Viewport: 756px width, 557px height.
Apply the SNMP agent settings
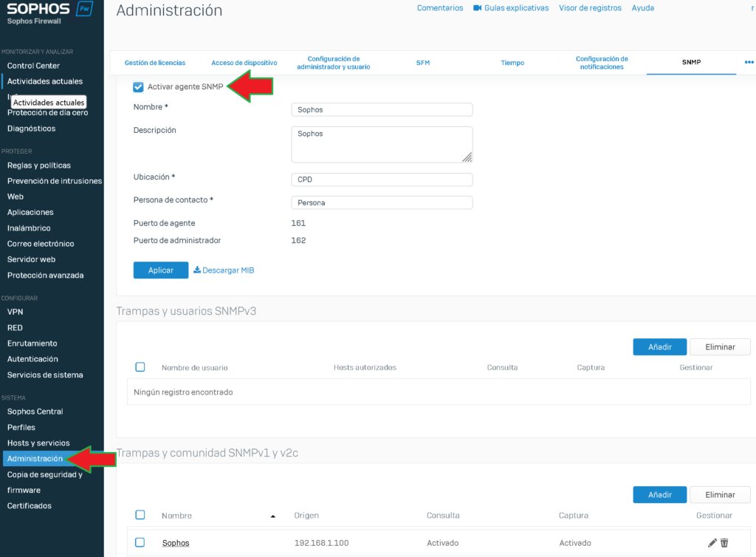point(160,270)
